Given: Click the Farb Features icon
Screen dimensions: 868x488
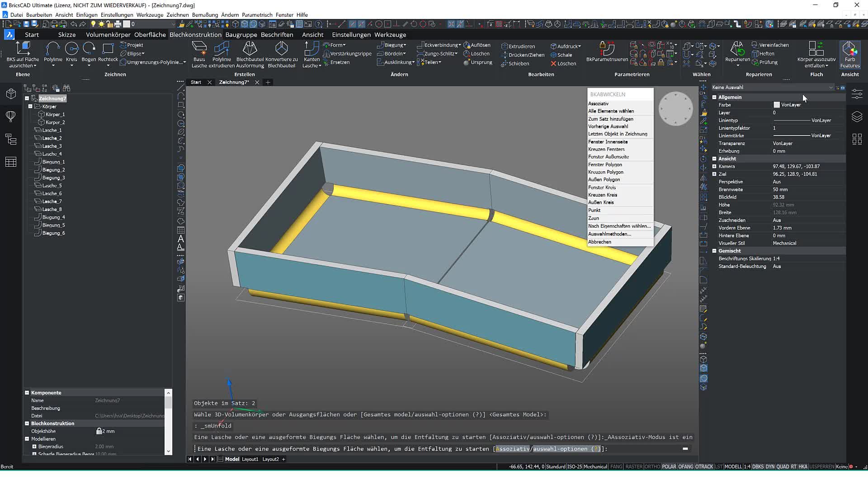Looking at the screenshot, I should click(849, 48).
